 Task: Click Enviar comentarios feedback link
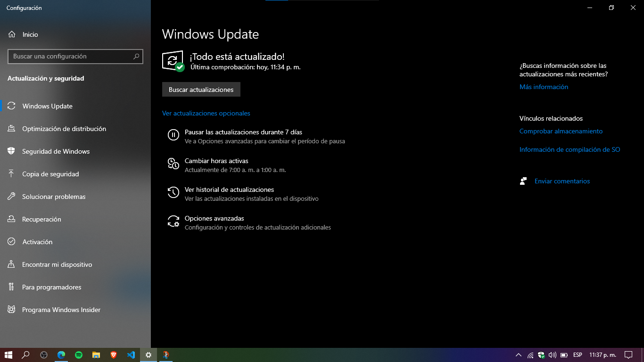(x=562, y=181)
